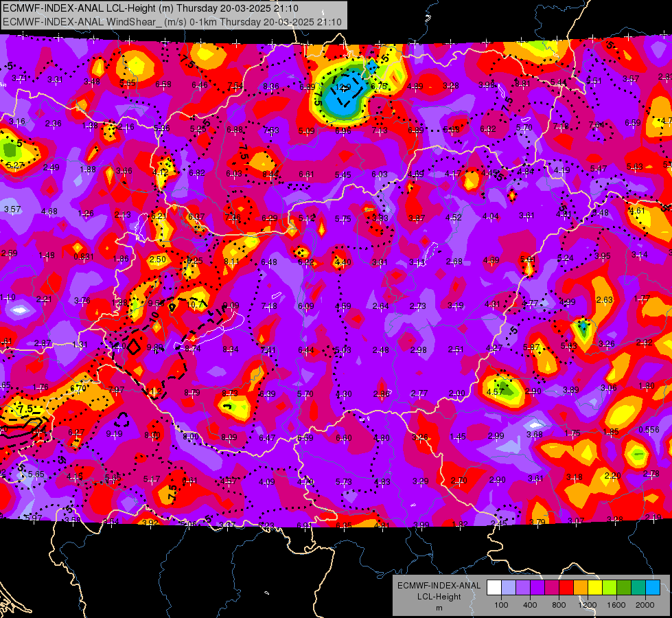Click the legend label "LCL-Height"

click(x=439, y=597)
